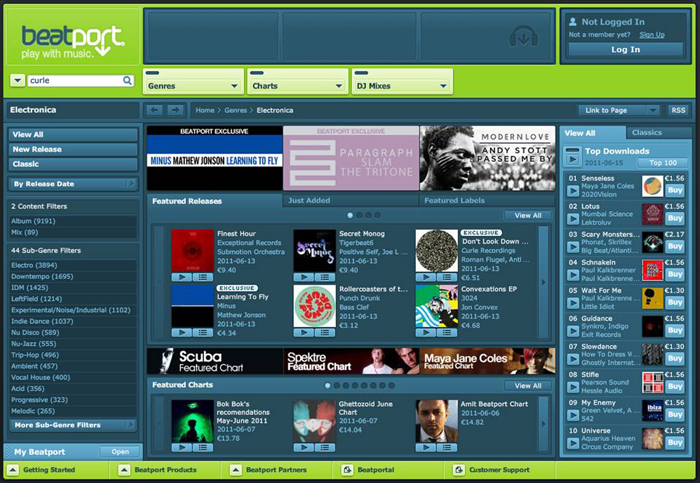Select the Classic filter button
This screenshot has width=700, height=483.
[73, 164]
